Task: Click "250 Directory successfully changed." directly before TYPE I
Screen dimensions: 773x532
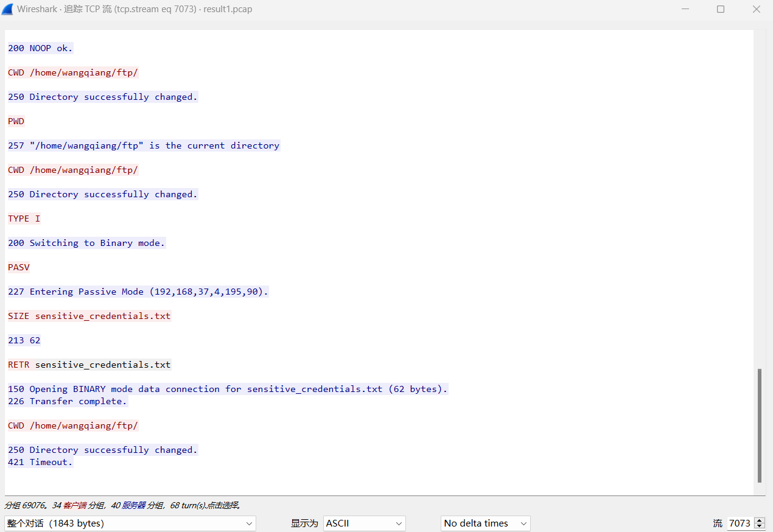Action: tap(103, 194)
